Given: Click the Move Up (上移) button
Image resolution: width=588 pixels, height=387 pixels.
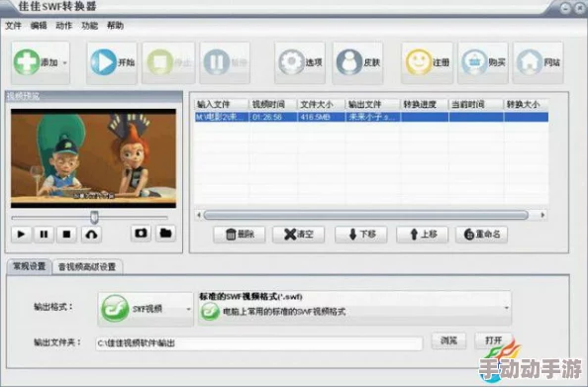Looking at the screenshot, I should [423, 235].
